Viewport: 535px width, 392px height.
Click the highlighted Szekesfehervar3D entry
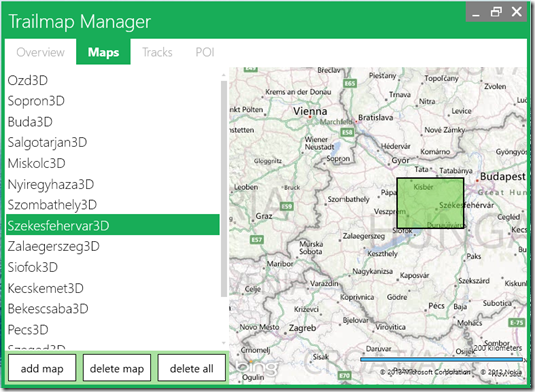pos(113,225)
